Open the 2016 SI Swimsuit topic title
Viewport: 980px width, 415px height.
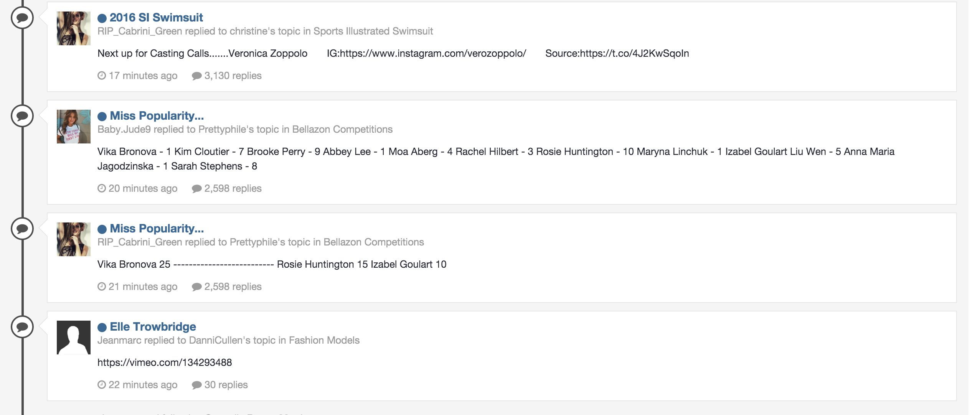[156, 18]
